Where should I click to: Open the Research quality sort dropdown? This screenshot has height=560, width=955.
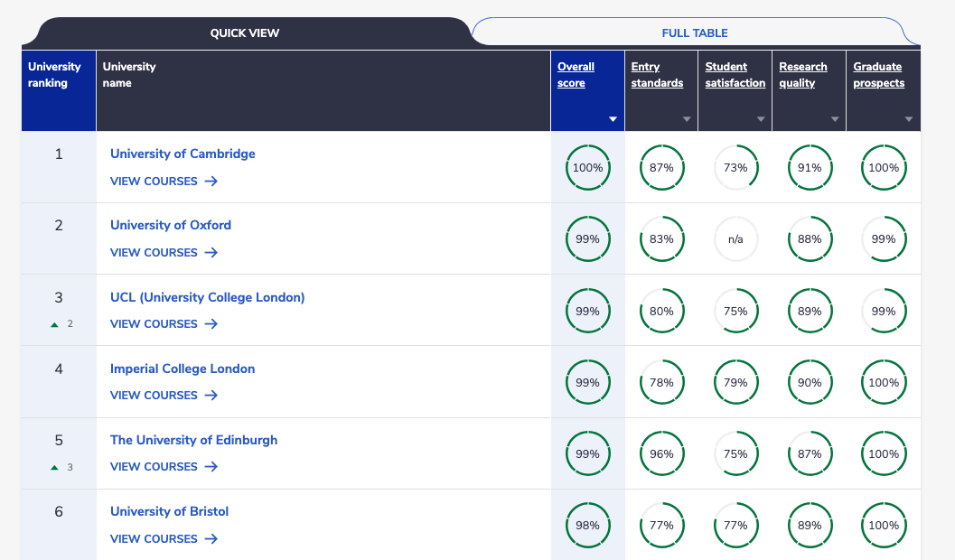(834, 117)
